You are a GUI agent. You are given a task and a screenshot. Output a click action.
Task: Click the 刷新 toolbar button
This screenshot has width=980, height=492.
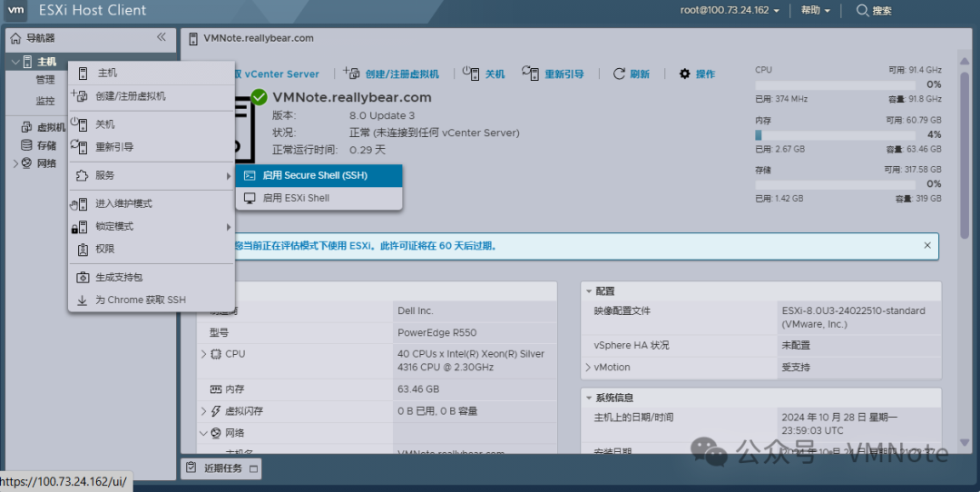click(632, 74)
